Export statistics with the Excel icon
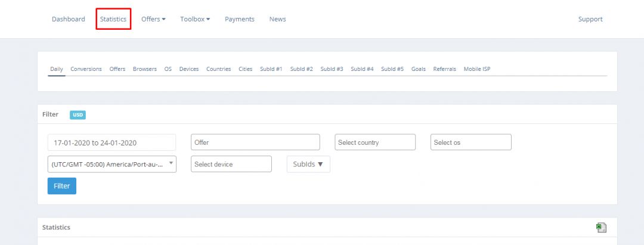This screenshot has height=245, width=644. 601,227
